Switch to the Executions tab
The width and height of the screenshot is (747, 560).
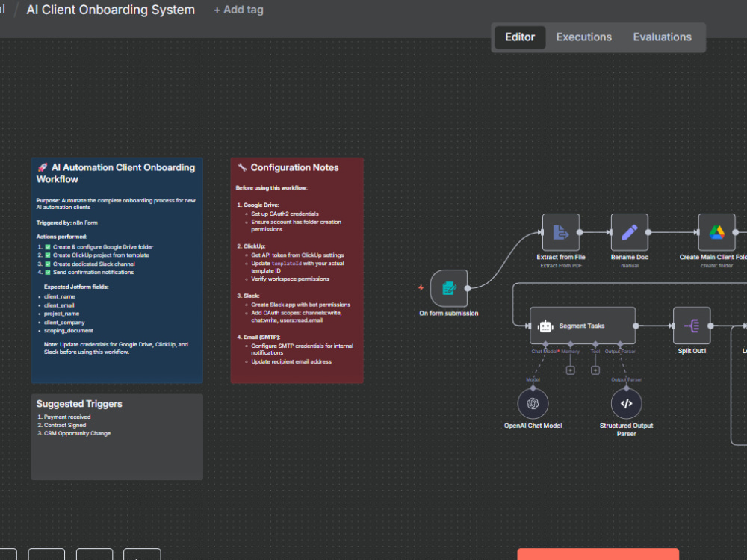(x=583, y=37)
